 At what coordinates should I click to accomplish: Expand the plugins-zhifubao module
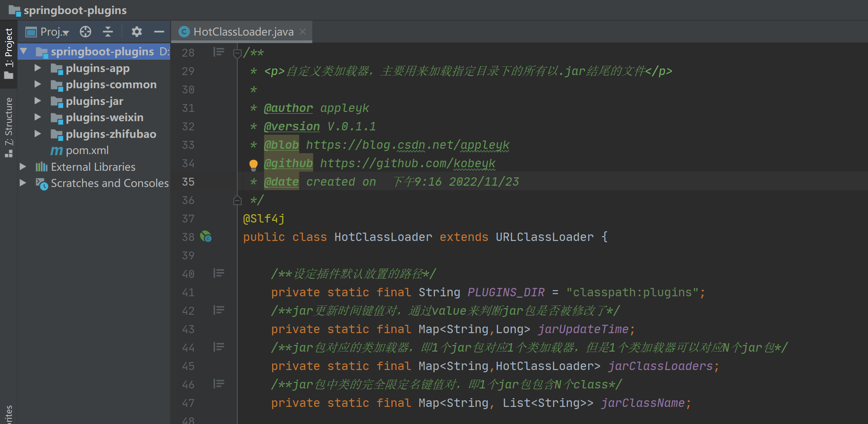click(x=38, y=134)
